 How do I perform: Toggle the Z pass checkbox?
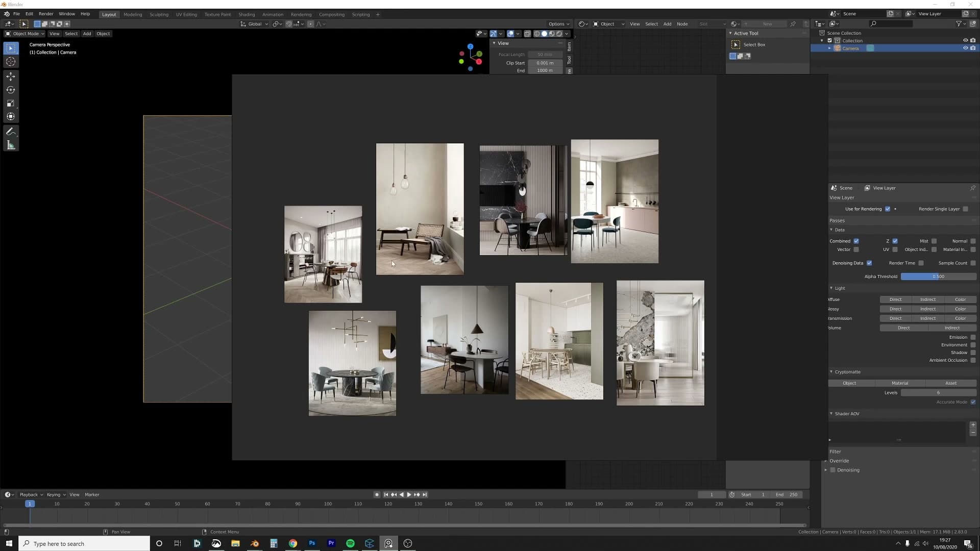895,241
